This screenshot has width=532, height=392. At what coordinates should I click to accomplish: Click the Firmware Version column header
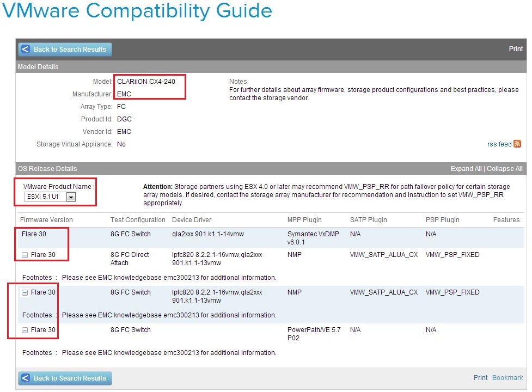point(46,220)
